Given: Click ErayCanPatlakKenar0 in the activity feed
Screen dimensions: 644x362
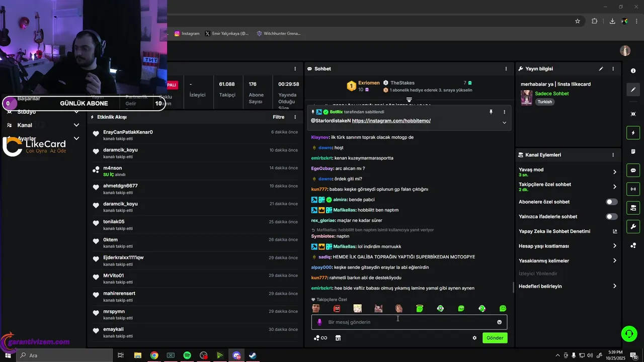Looking at the screenshot, I should (128, 132).
